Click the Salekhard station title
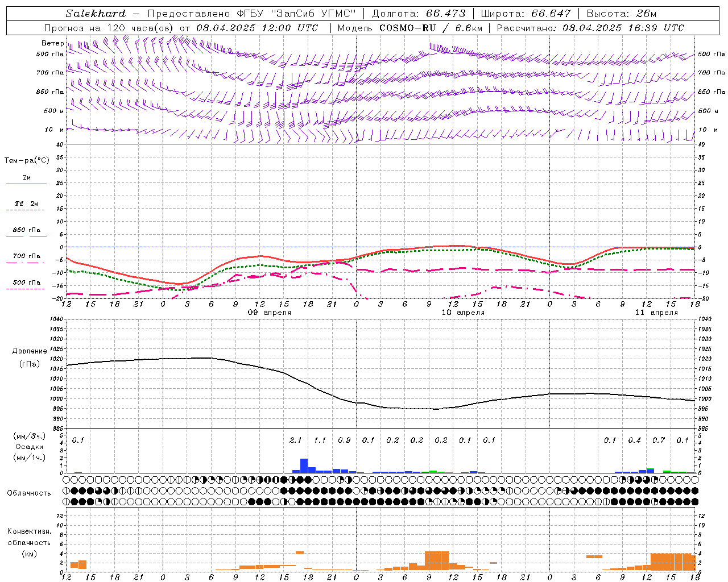 coord(96,14)
